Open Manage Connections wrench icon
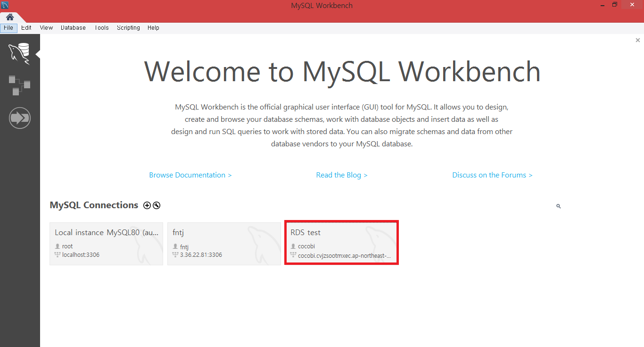 coord(157,205)
